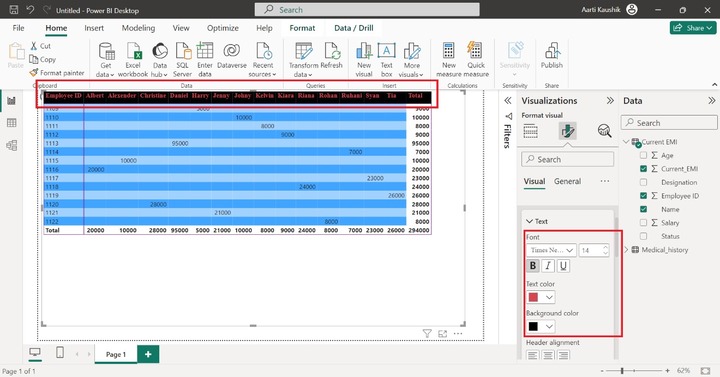Switch to Report view in left sidebar
Screen dimensions: 720x377
point(11,101)
